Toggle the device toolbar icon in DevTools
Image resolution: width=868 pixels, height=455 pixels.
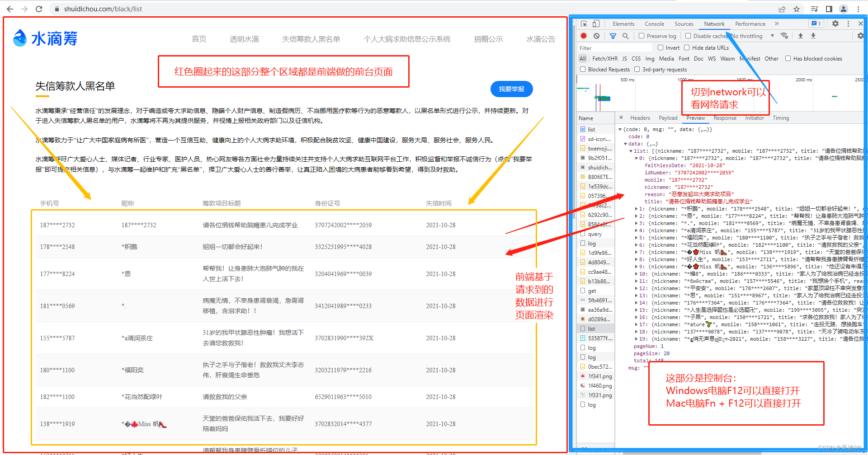596,24
